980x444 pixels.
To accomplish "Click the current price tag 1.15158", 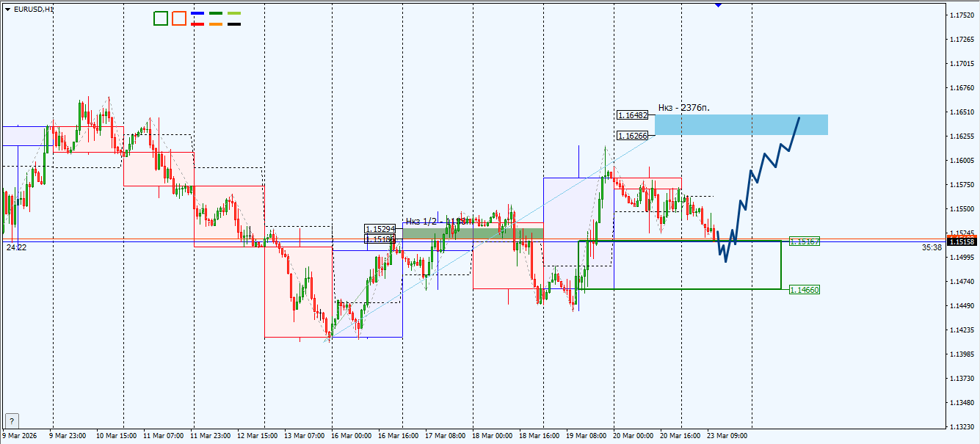I will point(962,241).
